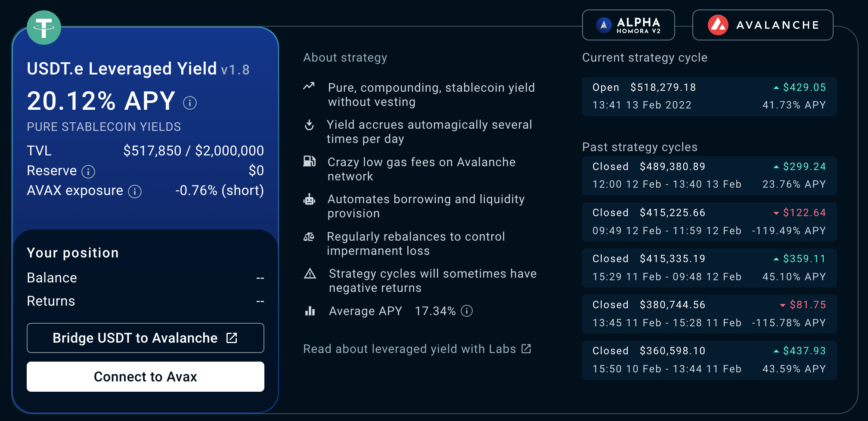Click the $415,335.19 closed cycle amount

pos(673,259)
